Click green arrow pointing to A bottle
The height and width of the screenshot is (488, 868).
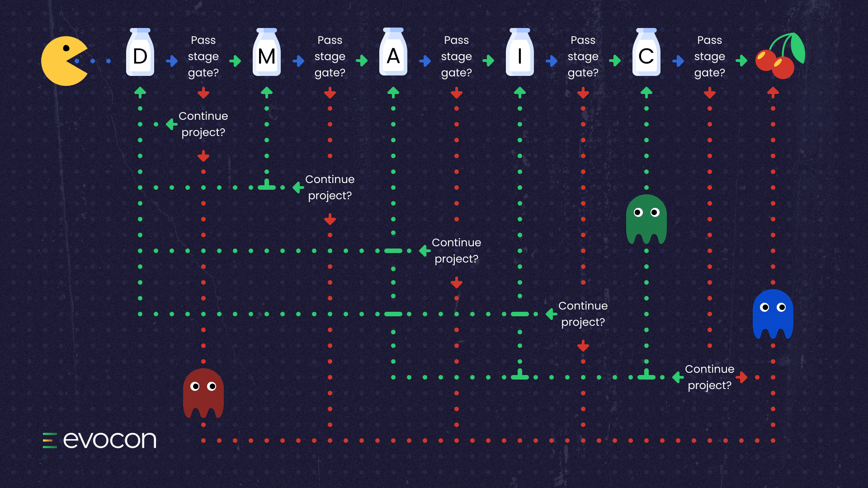pyautogui.click(x=362, y=61)
